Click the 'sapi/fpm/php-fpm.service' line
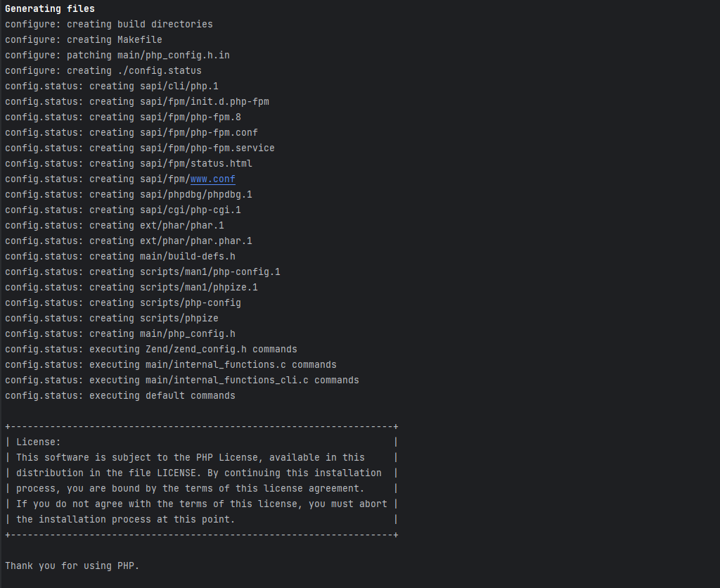The image size is (720, 588). [140, 148]
